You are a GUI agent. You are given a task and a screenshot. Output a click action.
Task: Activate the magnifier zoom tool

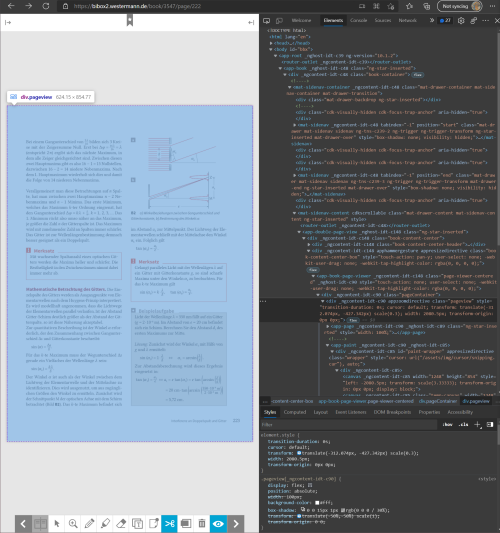point(73,523)
